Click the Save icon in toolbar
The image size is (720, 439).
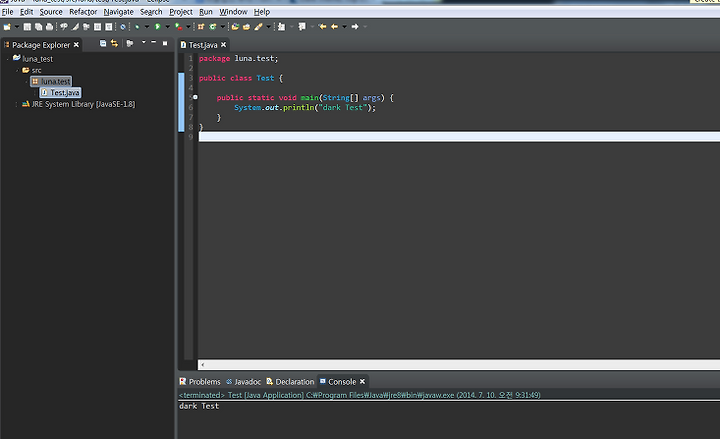tap(27, 27)
